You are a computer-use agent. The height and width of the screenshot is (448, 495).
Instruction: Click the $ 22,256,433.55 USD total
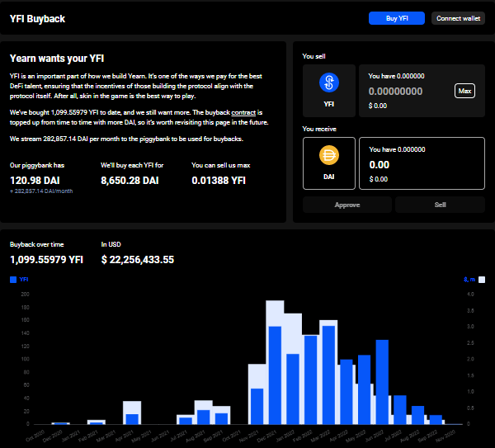(138, 259)
